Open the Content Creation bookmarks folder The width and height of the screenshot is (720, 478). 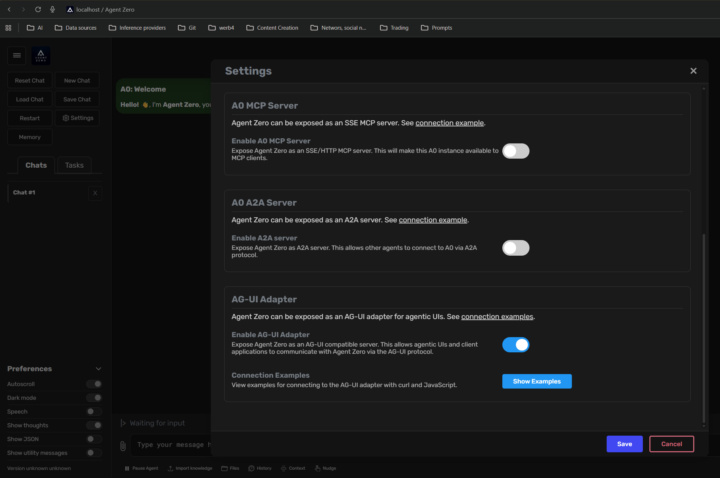click(272, 28)
